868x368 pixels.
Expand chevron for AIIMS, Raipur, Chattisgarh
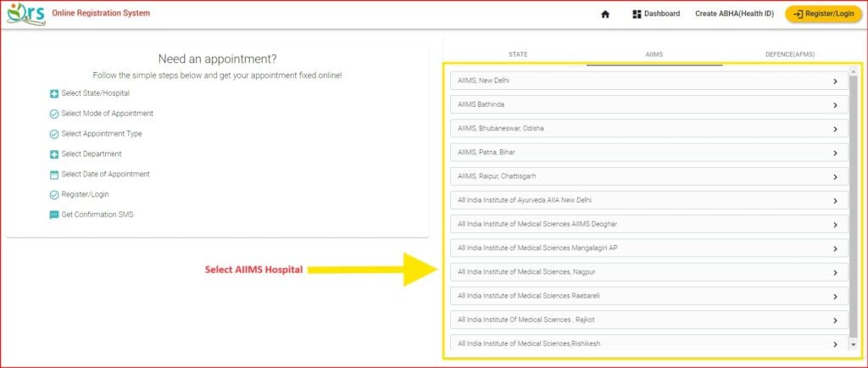835,177
